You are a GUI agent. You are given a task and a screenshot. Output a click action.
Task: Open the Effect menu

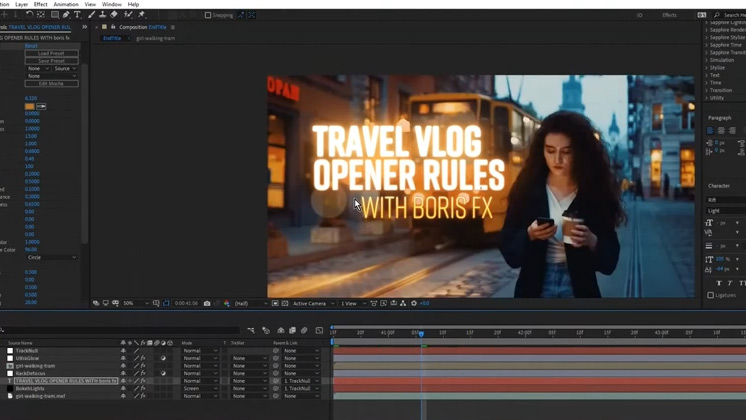[40, 4]
